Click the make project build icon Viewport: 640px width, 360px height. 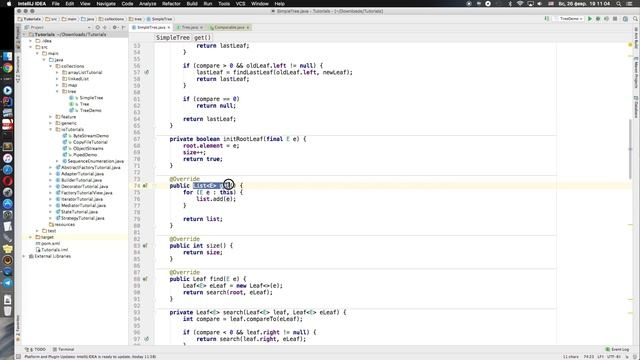[x=547, y=19]
